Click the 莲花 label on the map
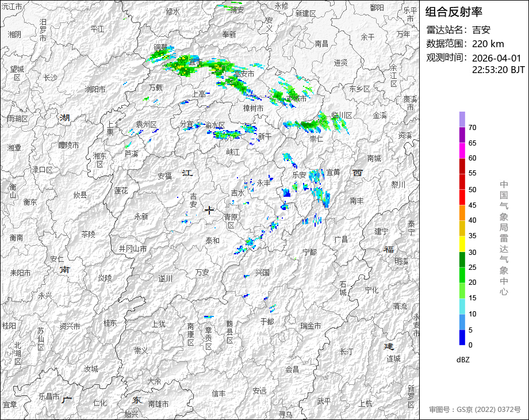Screen dimensions: 529x420 121,190
